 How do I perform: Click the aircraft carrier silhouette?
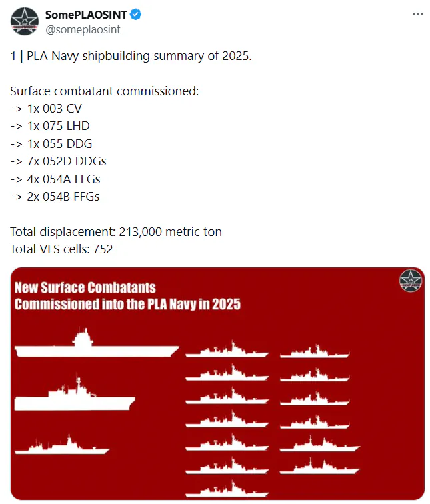pyautogui.click(x=96, y=346)
